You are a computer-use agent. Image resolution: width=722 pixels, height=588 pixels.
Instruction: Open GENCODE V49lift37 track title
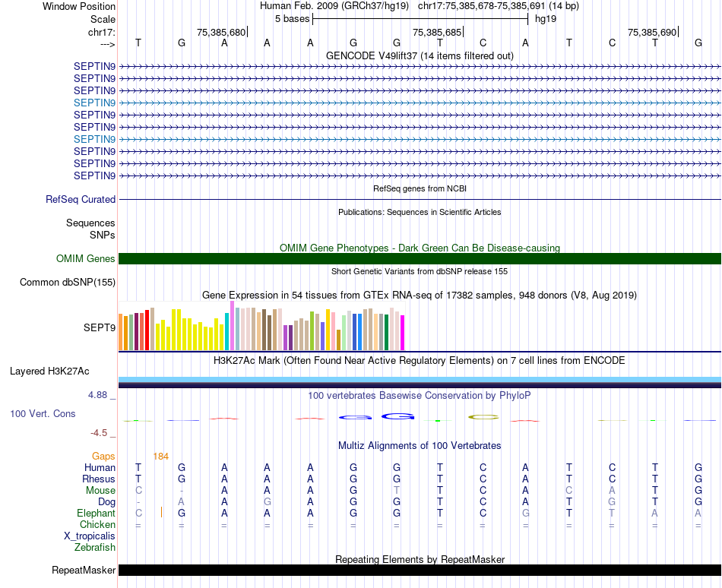point(420,55)
